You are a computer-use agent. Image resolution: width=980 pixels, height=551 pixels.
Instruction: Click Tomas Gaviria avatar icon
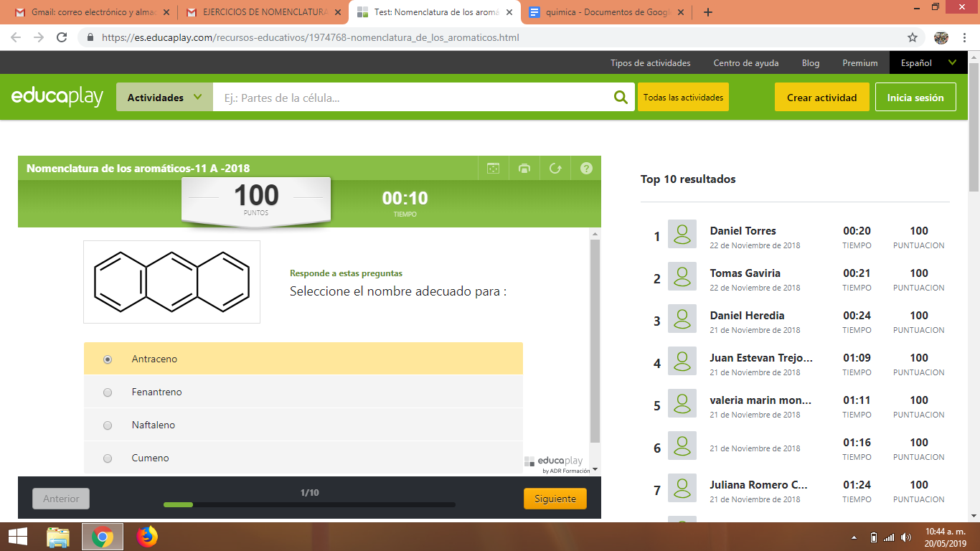click(682, 276)
